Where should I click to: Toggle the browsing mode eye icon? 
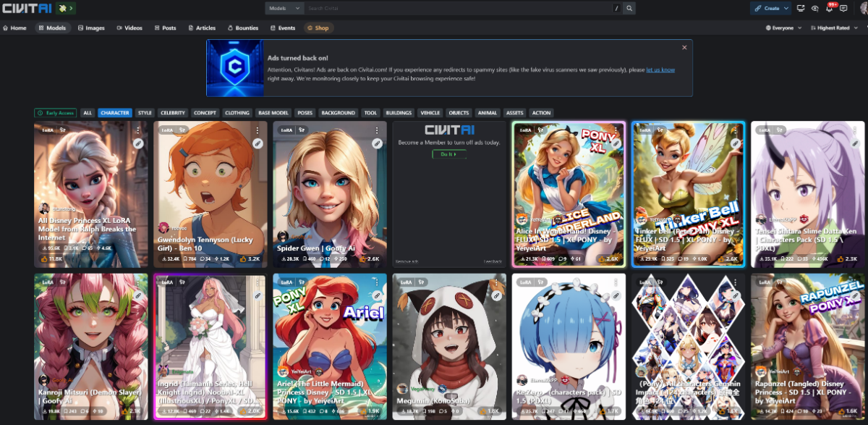[815, 8]
